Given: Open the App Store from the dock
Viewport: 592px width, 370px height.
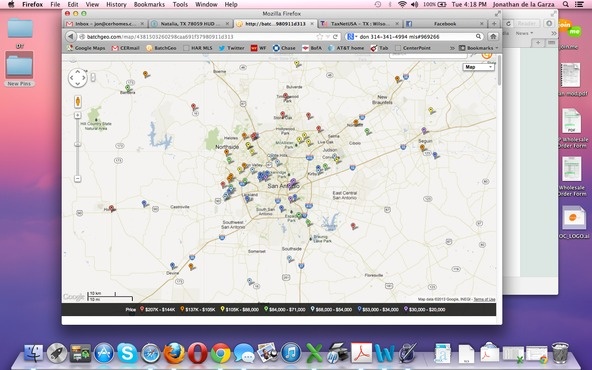Looking at the screenshot, I should (104, 353).
